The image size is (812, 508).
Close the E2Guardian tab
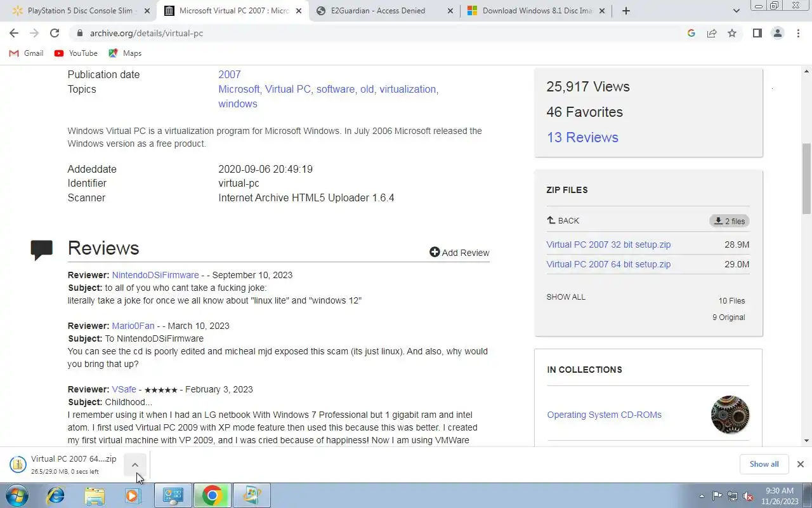450,11
